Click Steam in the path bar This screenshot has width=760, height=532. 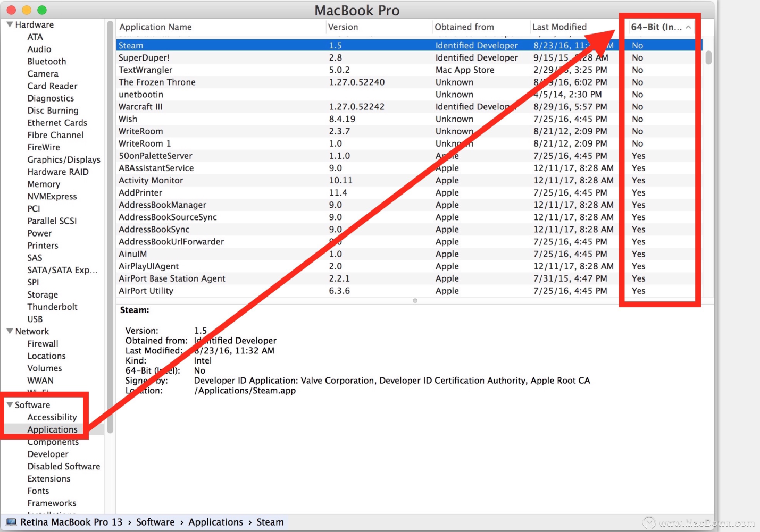[270, 522]
